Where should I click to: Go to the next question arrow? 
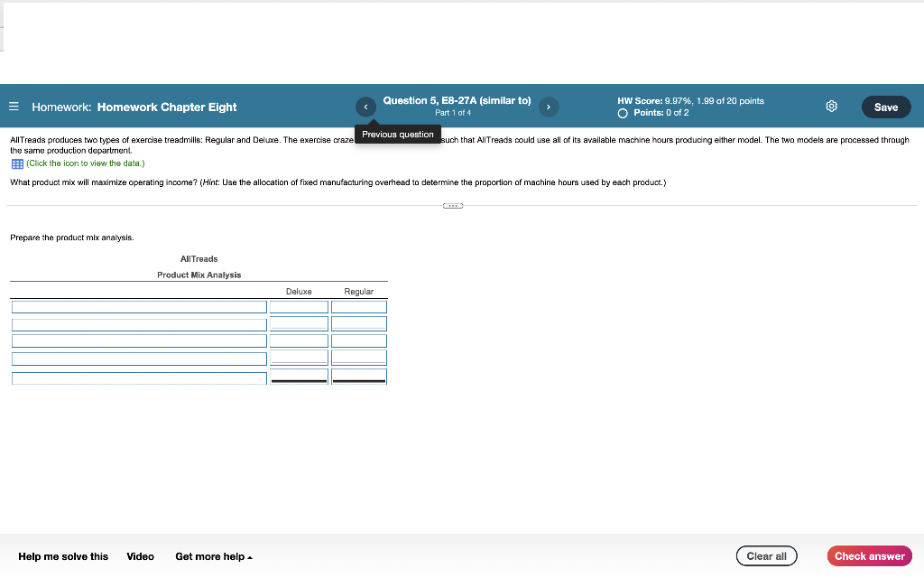point(548,107)
